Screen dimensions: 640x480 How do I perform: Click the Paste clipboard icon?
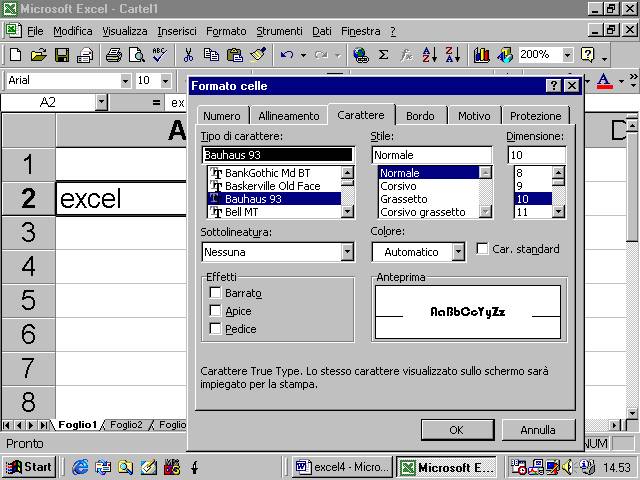click(235, 55)
